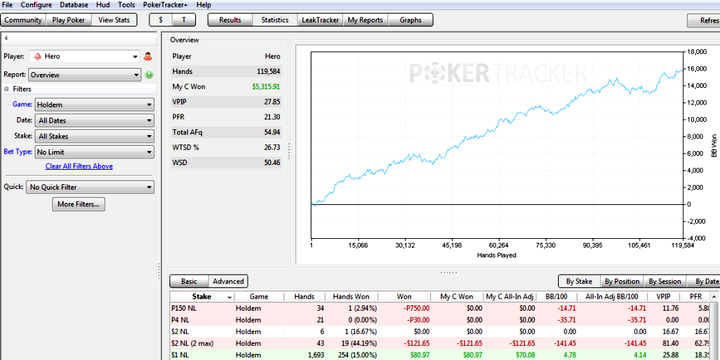Viewport: 720px width, 360px height.
Task: Open the Configure menu
Action: tap(36, 5)
